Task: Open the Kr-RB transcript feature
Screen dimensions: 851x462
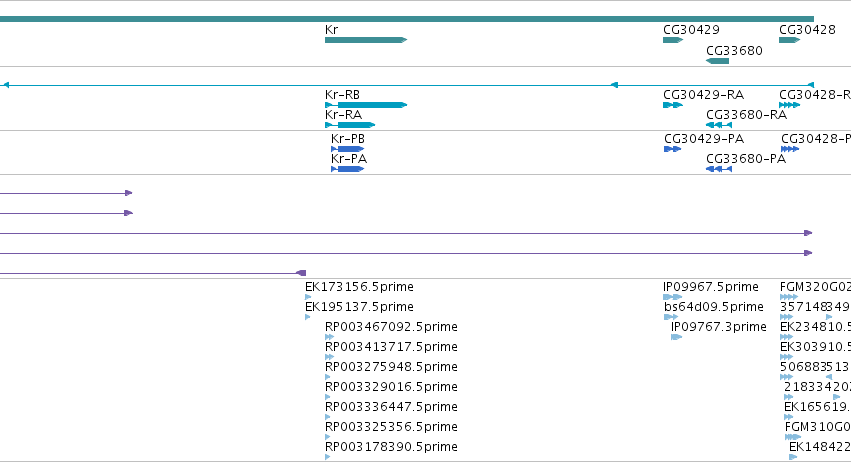Action: click(x=366, y=105)
